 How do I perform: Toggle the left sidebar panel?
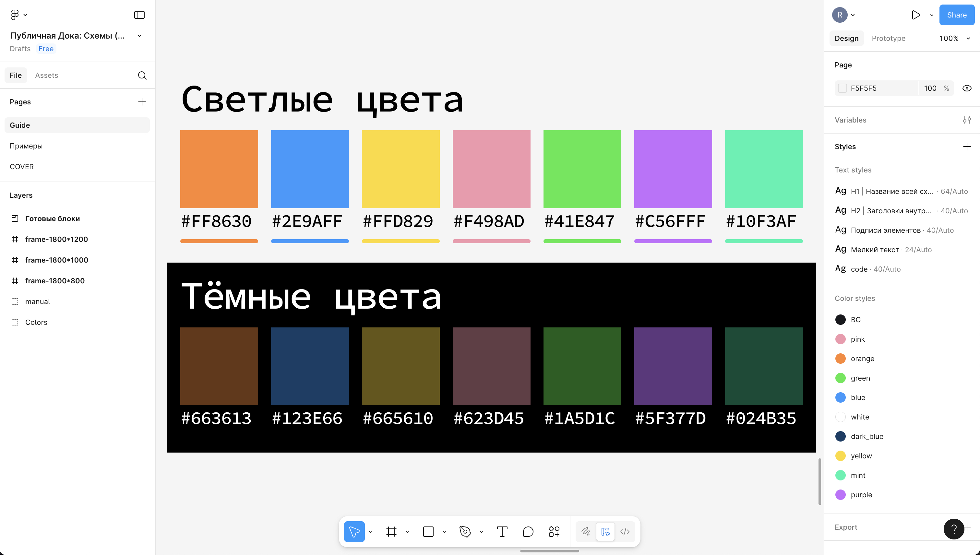(139, 15)
